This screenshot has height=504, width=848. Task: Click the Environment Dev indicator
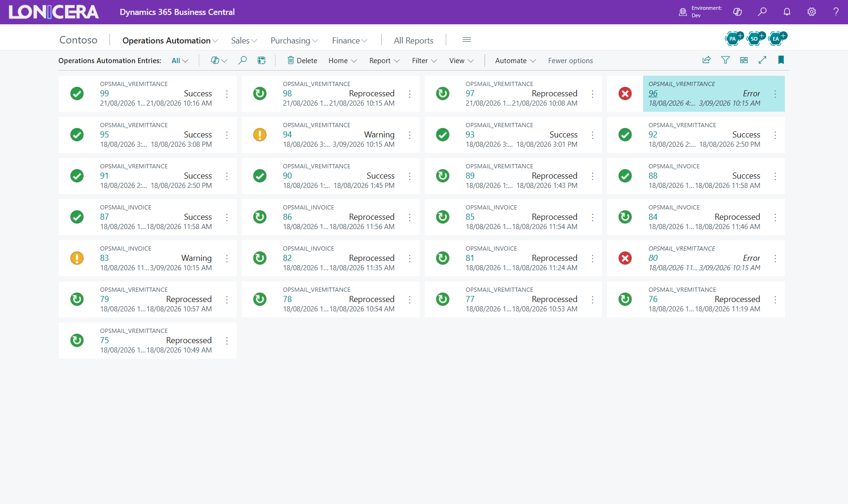coord(700,12)
